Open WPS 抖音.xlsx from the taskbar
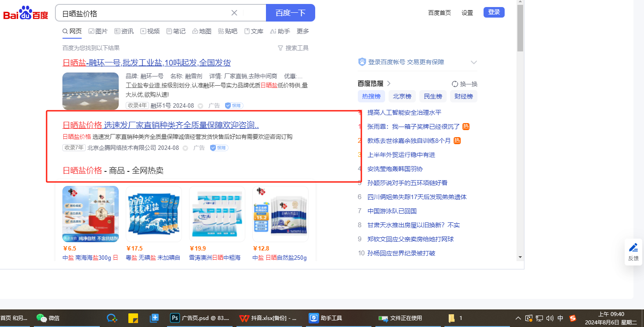This screenshot has width=644, height=327. (269, 318)
